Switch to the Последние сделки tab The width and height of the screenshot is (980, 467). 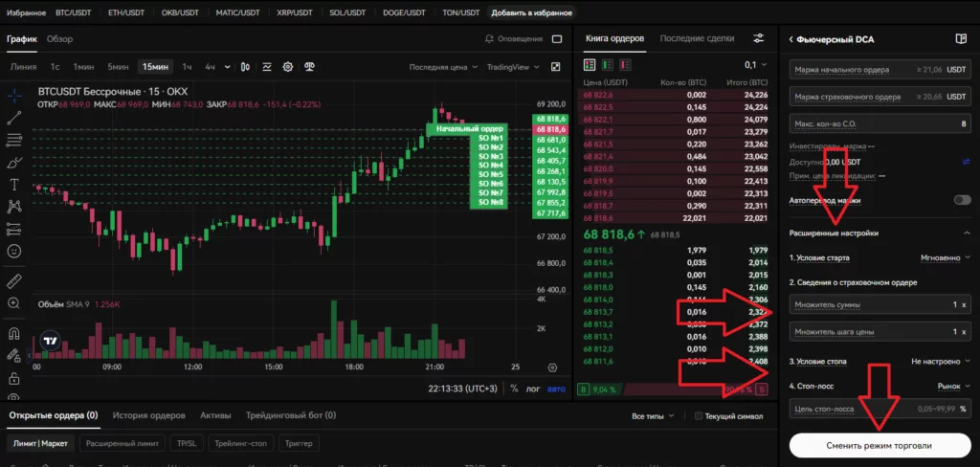[697, 38]
